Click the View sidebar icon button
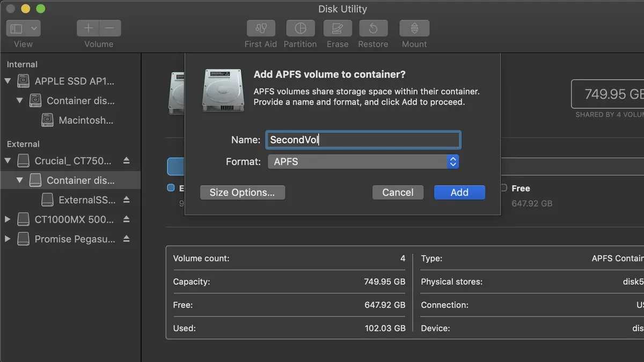 pyautogui.click(x=17, y=28)
